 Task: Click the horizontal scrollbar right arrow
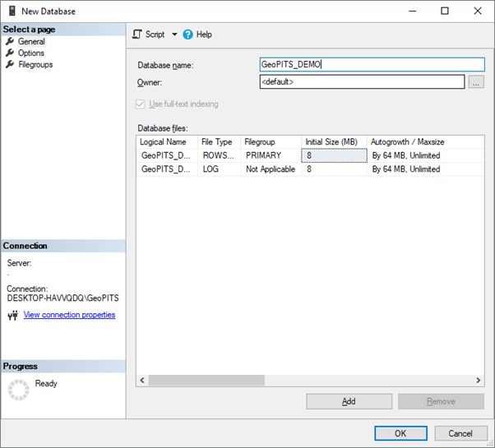point(479,380)
